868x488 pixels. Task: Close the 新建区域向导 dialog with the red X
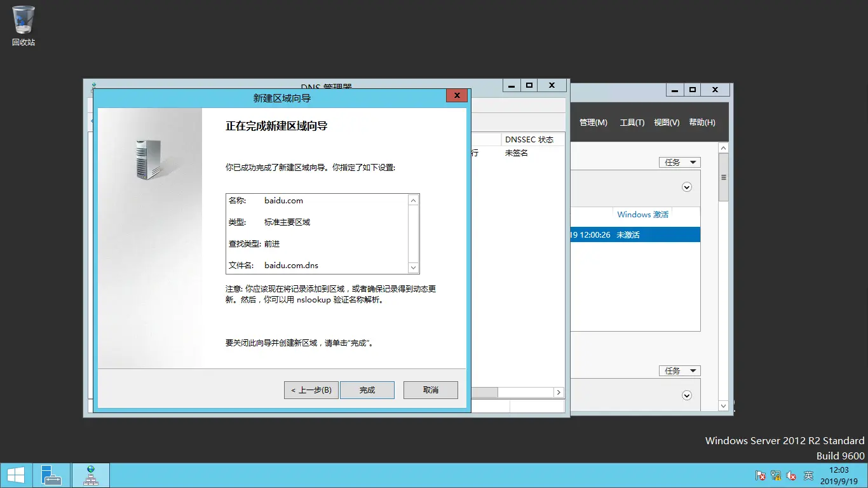click(457, 96)
